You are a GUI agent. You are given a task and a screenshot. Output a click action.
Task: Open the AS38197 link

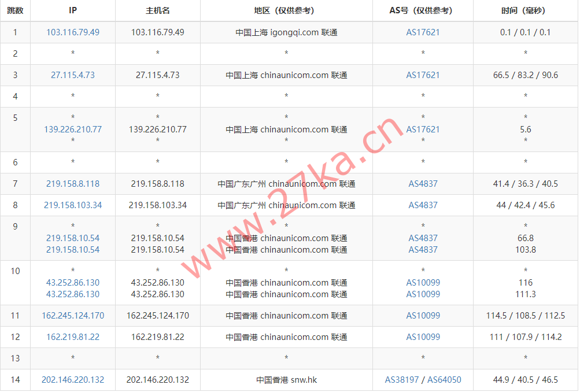[402, 380]
